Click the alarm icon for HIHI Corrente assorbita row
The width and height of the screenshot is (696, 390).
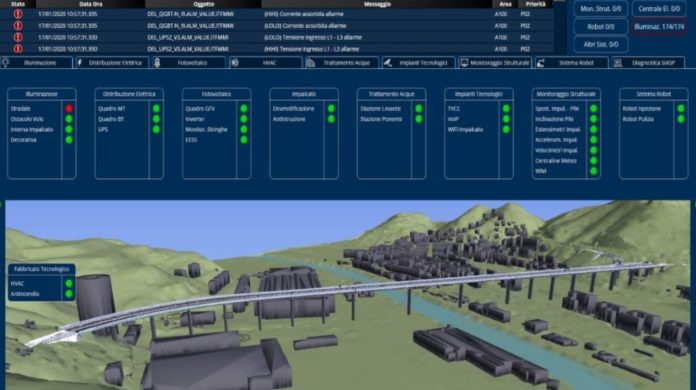tap(18, 14)
